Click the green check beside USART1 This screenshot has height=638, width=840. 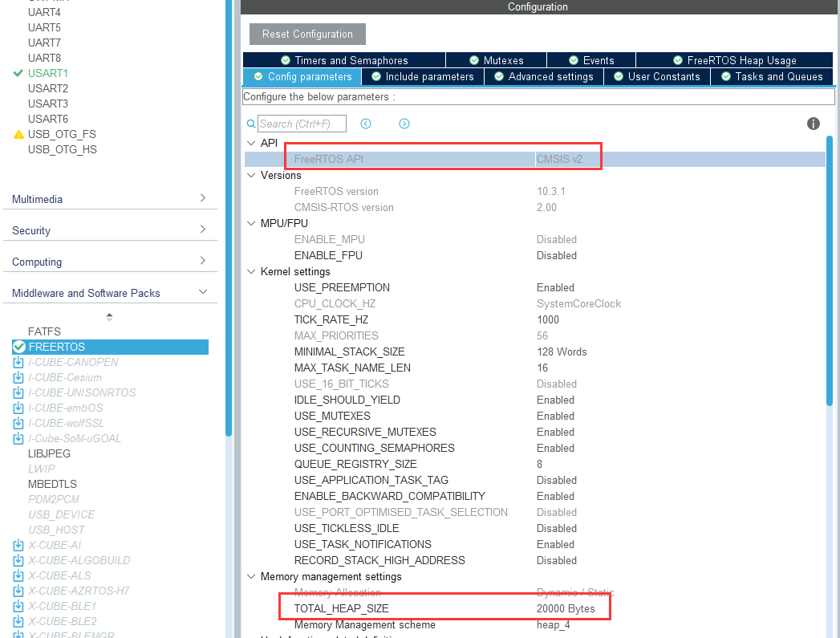17,73
